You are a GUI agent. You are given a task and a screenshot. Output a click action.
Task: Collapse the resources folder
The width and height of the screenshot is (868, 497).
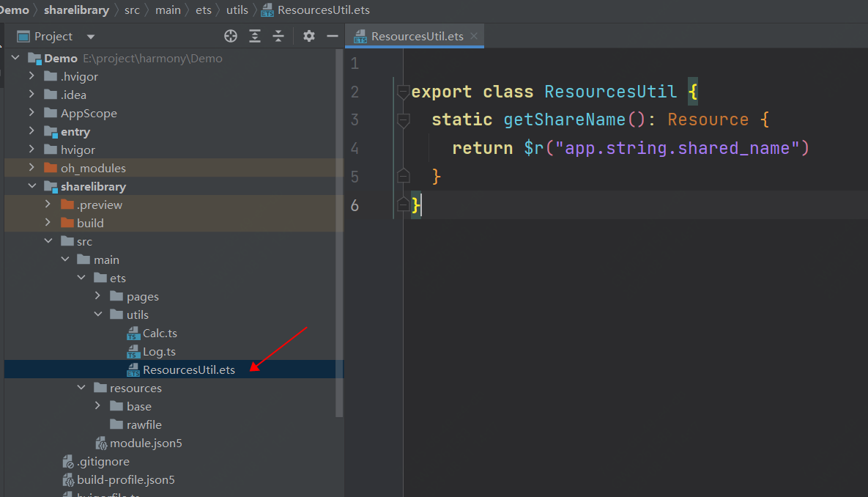point(81,388)
